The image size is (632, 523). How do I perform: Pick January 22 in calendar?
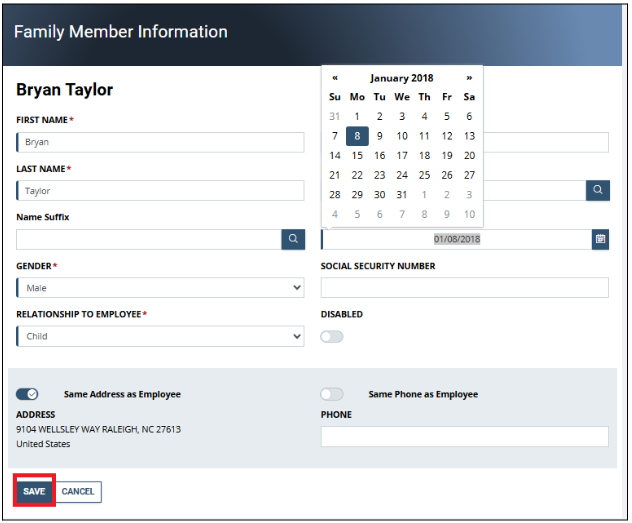tap(357, 175)
